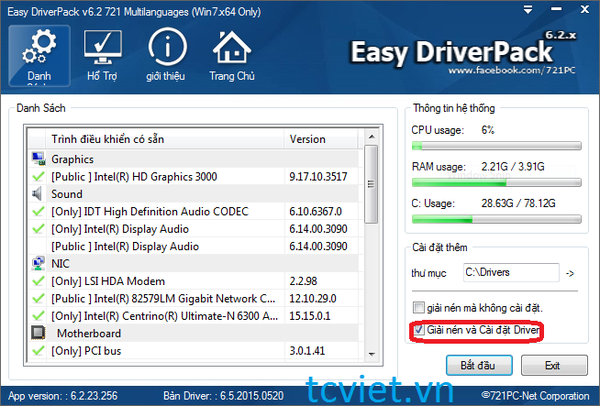Minimize the Easy DriverPack window
Screen dimensions: 600x406
coord(556,10)
